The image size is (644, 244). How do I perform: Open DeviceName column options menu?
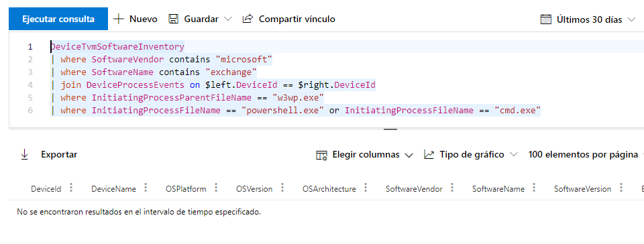pos(146,188)
